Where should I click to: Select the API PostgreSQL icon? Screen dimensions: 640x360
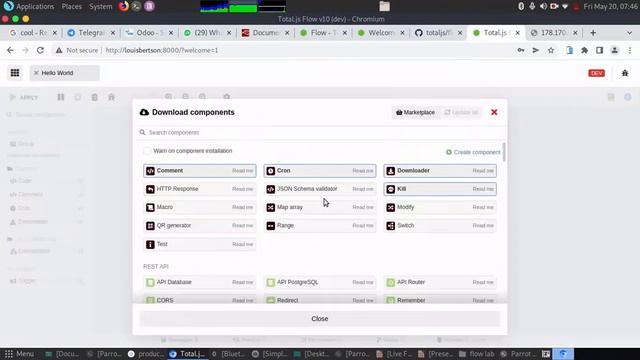(x=271, y=282)
